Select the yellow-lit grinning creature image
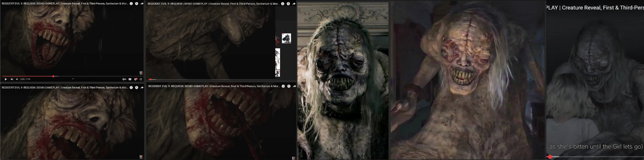The image size is (644, 160). (468, 80)
